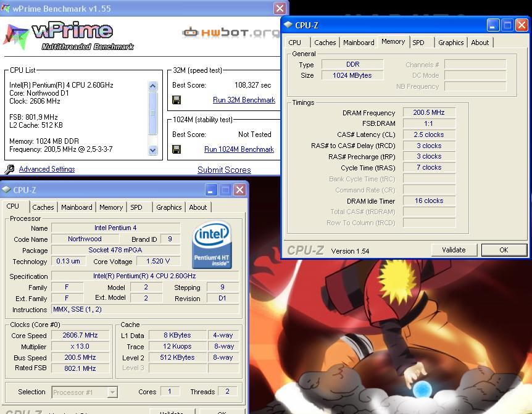The height and width of the screenshot is (414, 532).
Task: Click the wrench icon beside Advanced Settings
Action: 9,169
